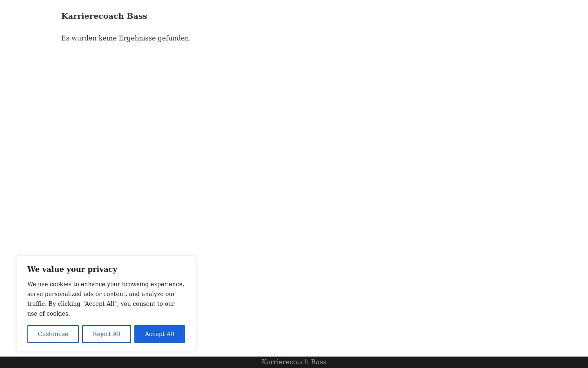Reject all cookies with Reject All
Viewport: 588px width, 368px height.
click(107, 334)
